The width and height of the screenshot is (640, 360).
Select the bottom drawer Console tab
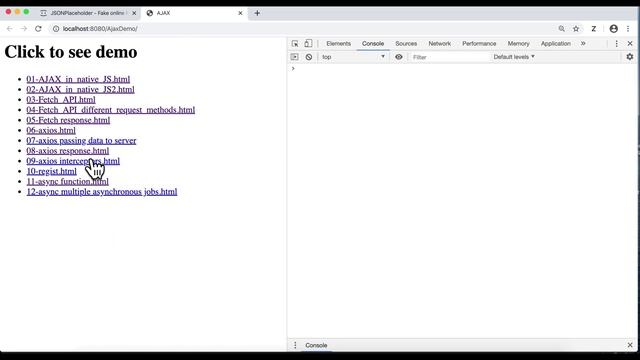tap(316, 345)
